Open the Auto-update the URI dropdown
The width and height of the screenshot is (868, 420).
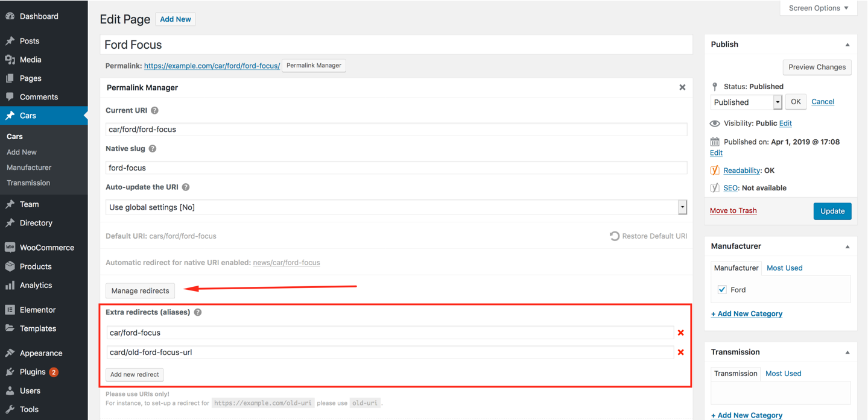[x=396, y=207]
